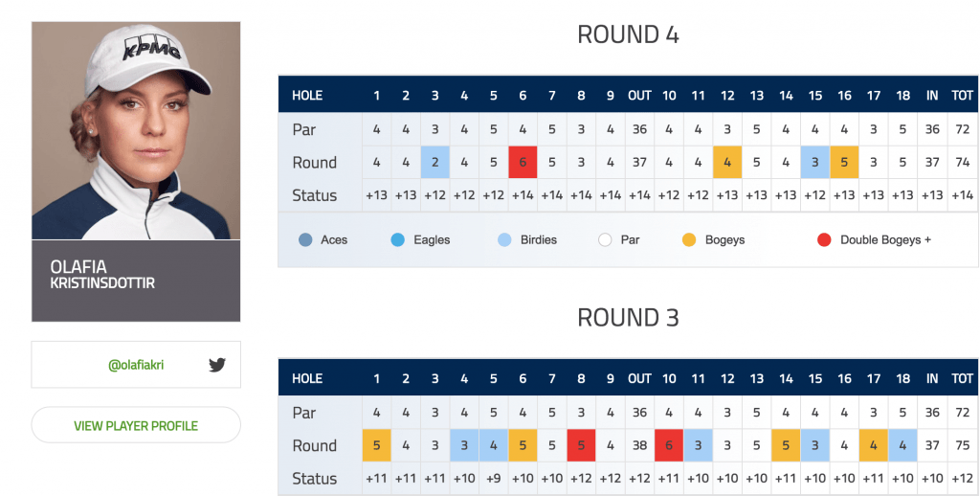Click the Double Bogeys + legend dot
Viewport: 980px width, 496px height.
pos(824,239)
